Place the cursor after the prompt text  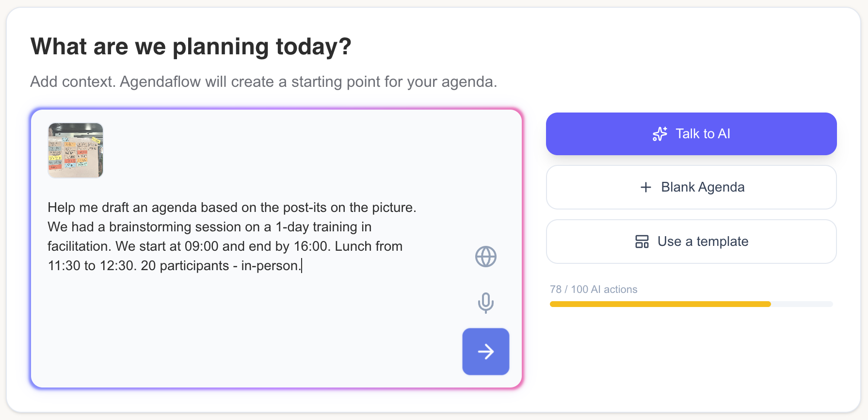pyautogui.click(x=303, y=265)
